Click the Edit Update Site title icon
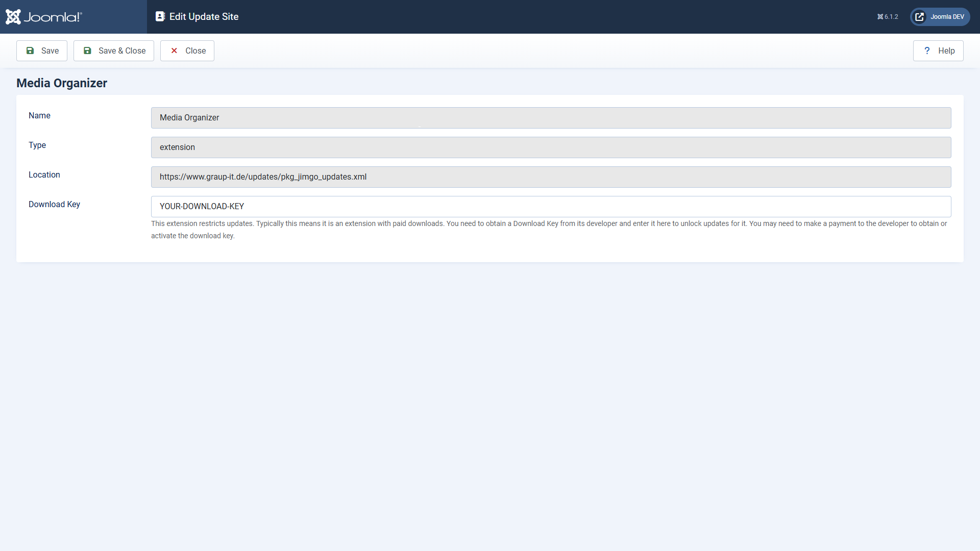 coord(160,16)
